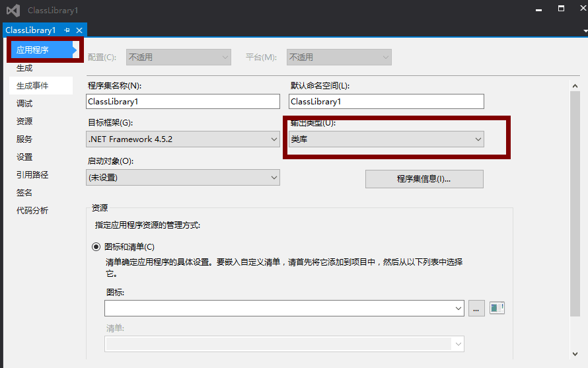Click the 程序集名称 input field
Screen dimensions: 588x368
tap(183, 102)
